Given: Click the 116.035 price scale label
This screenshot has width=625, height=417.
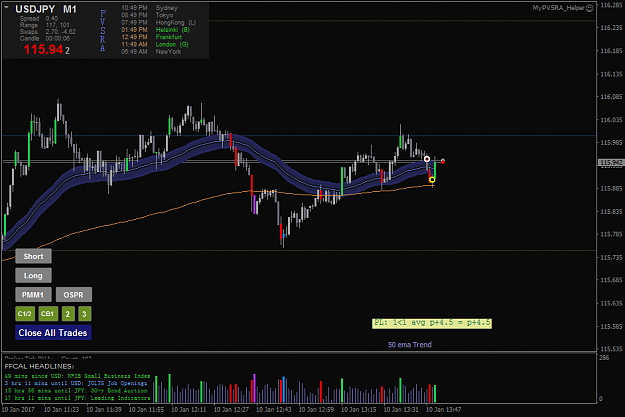Looking at the screenshot, I should coord(611,120).
